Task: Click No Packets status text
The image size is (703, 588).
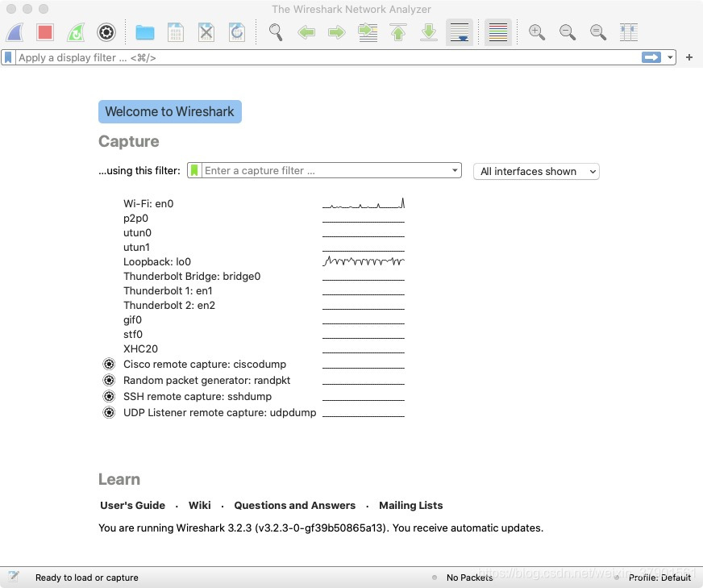Action: 469,578
